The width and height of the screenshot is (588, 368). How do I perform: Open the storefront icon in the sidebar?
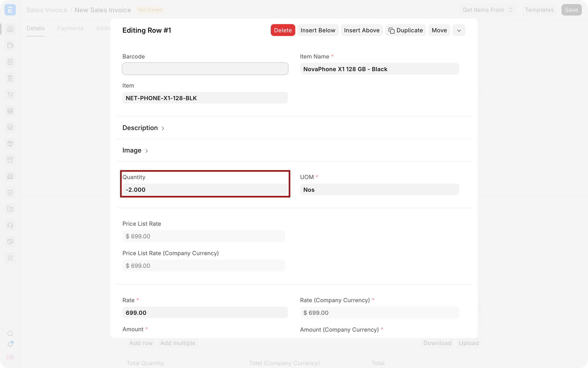click(x=10, y=127)
